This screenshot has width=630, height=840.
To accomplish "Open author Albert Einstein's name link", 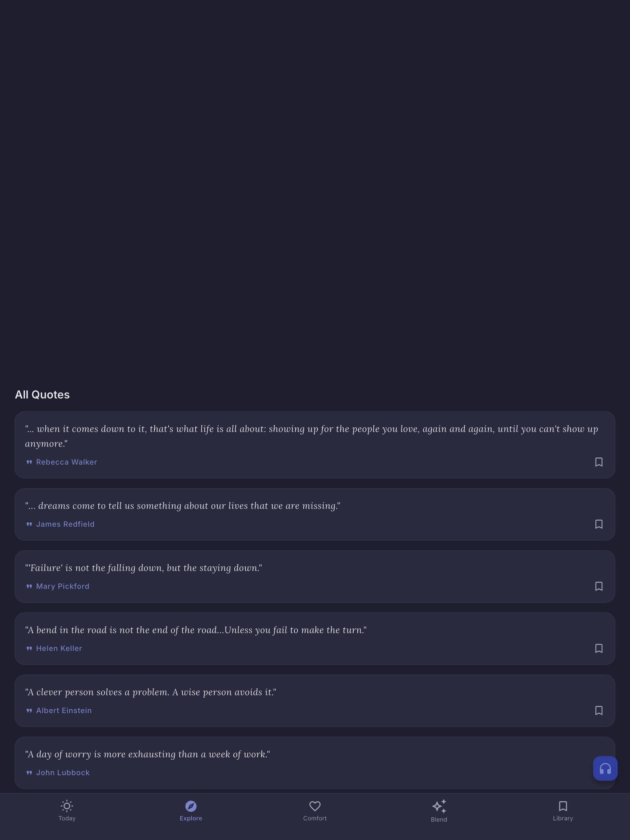I will tap(64, 710).
